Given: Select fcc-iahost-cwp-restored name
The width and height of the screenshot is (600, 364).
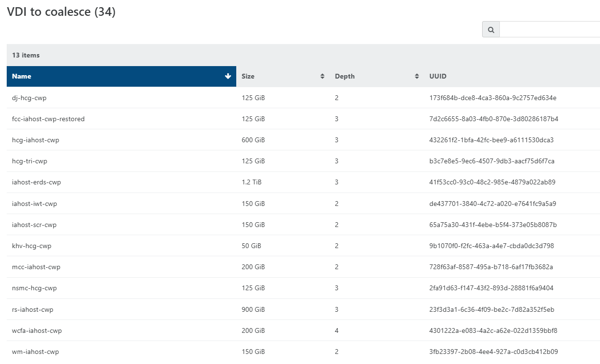Looking at the screenshot, I should coord(48,119).
